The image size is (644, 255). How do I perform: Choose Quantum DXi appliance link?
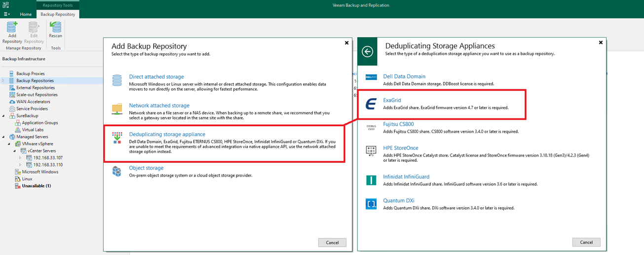point(399,201)
